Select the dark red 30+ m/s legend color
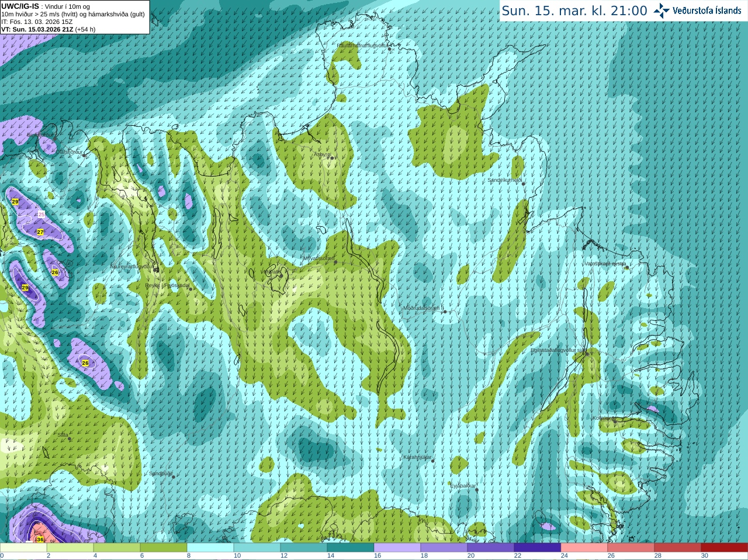The height and width of the screenshot is (560, 748). 725,548
